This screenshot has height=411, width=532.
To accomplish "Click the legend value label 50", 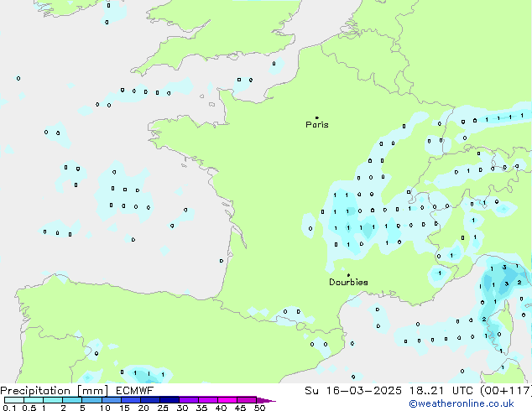I will click(x=259, y=408).
